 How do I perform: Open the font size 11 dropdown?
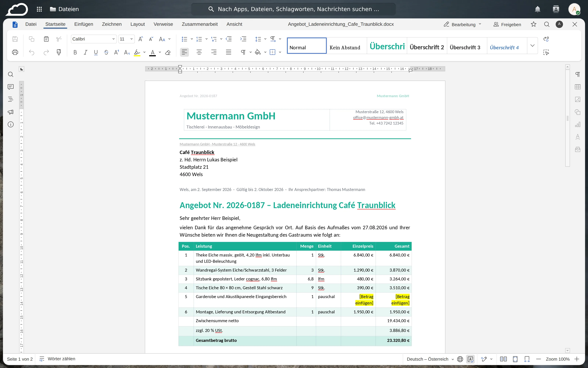[x=131, y=39]
